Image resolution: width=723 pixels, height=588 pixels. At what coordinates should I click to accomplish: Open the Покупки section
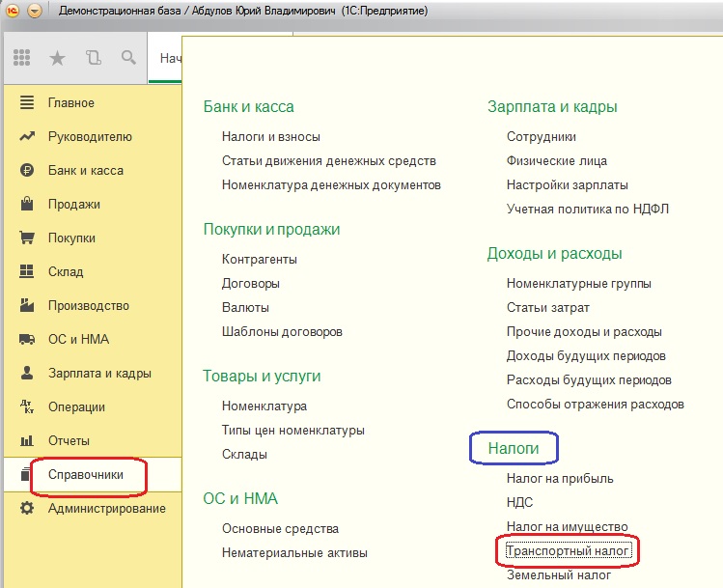pyautogui.click(x=71, y=238)
